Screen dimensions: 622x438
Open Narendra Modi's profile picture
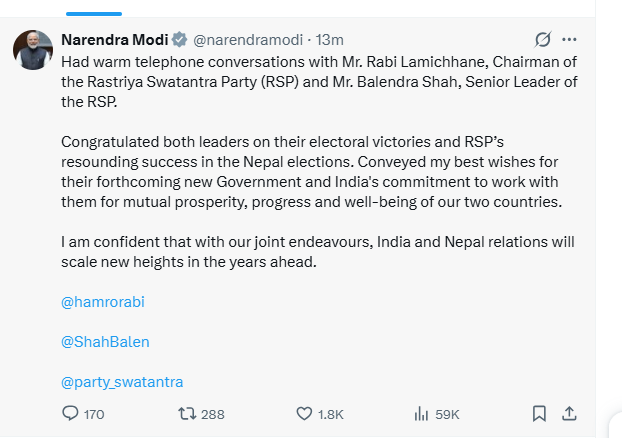33,48
